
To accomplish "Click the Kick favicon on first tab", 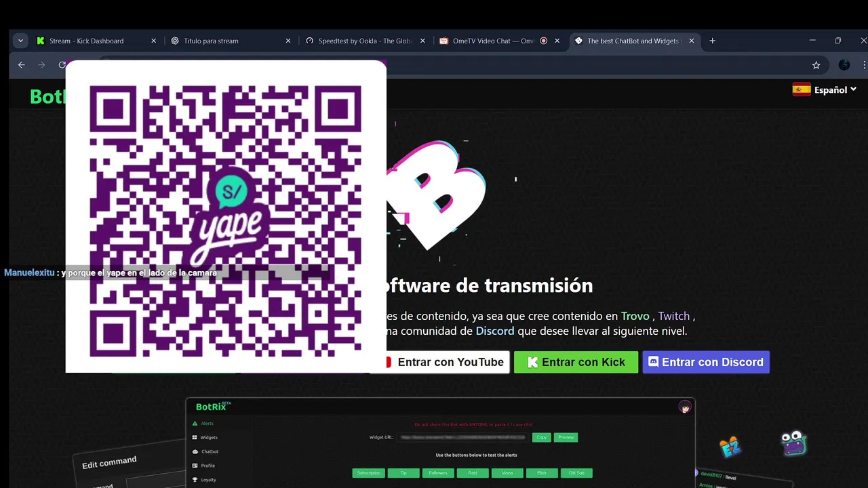I will 41,41.
